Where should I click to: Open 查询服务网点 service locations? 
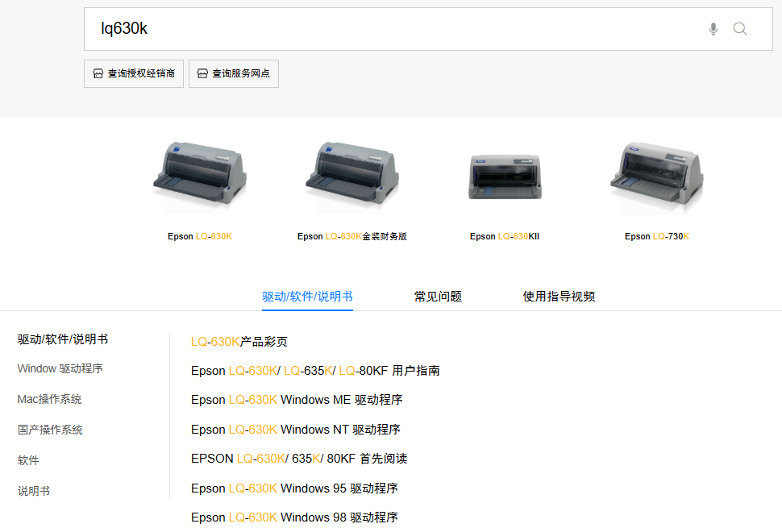(234, 74)
